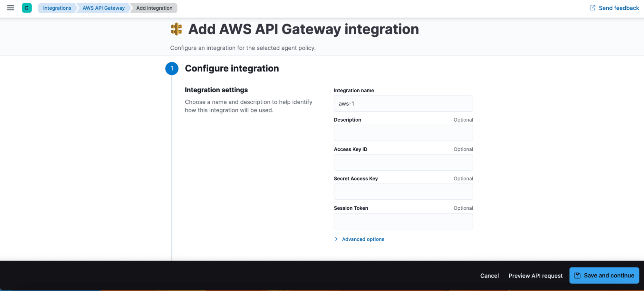Click the green D space avatar
The image size is (644, 291).
tap(27, 8)
